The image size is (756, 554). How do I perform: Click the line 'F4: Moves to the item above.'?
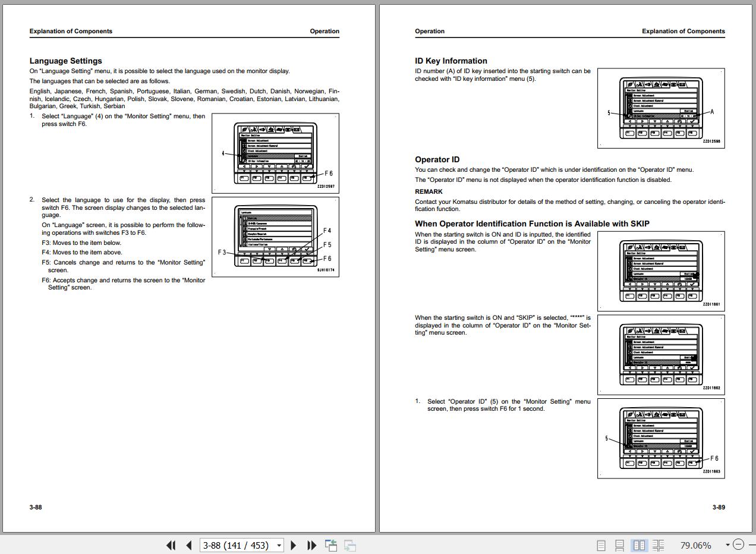[x=82, y=252]
